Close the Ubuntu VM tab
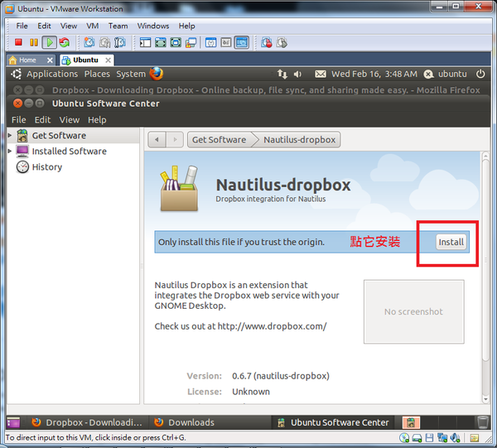 (108, 60)
